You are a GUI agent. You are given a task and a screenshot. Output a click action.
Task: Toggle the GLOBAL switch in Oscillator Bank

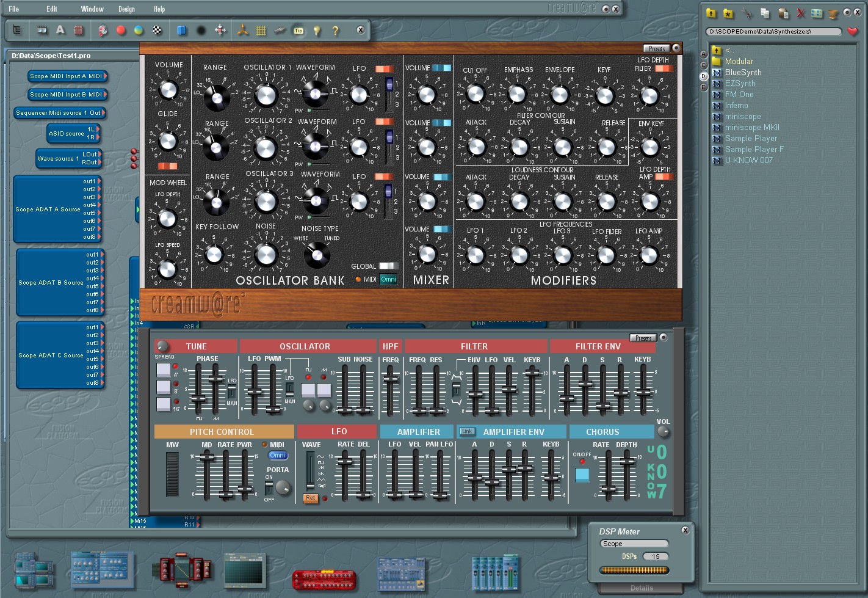[x=388, y=266]
